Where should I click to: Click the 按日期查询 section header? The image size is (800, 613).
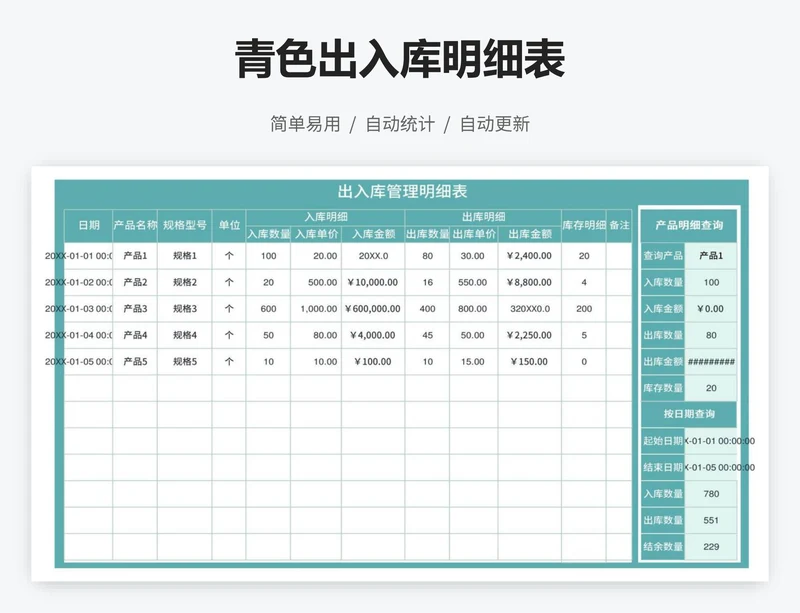(689, 414)
